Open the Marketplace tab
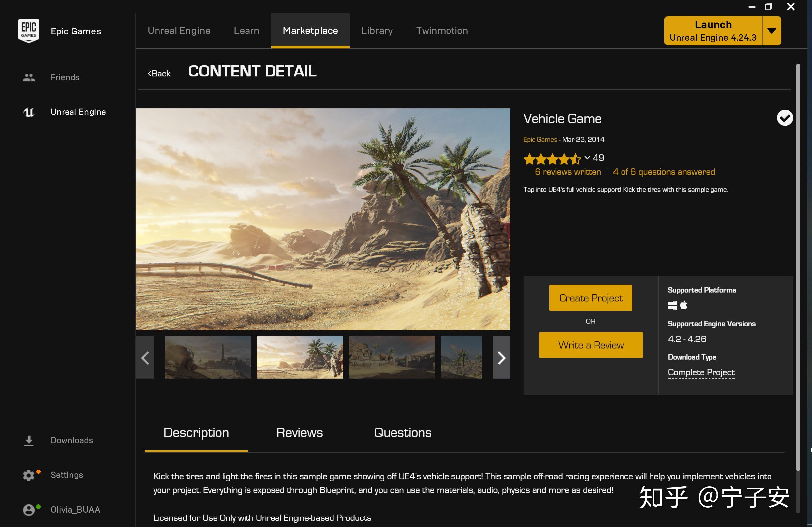Image resolution: width=812 pixels, height=532 pixels. (310, 30)
